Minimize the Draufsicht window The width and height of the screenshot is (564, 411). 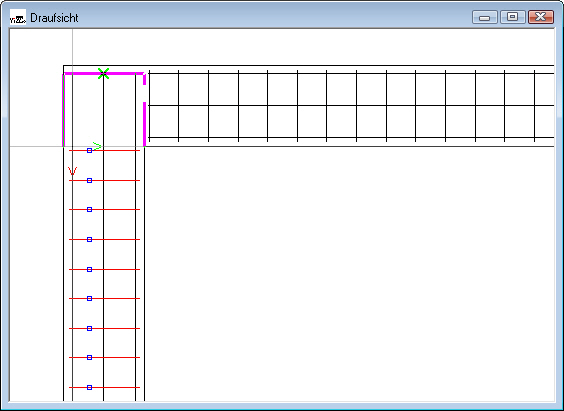pos(485,17)
